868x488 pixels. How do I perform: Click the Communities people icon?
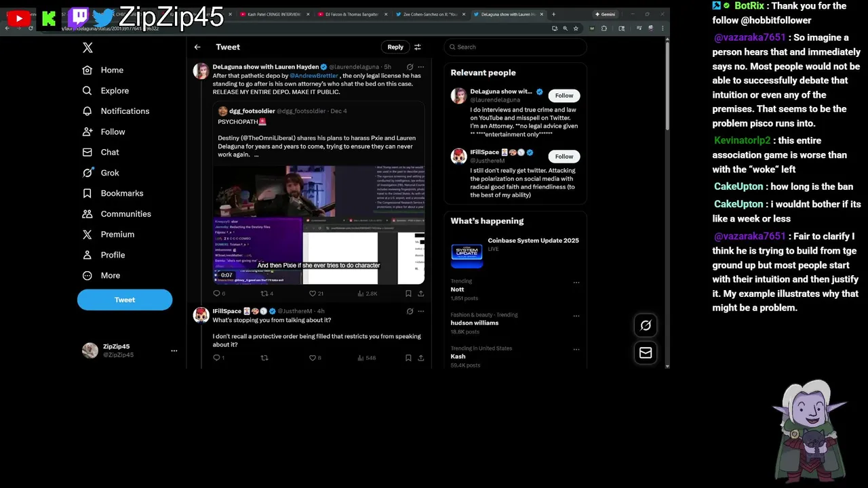pos(87,213)
